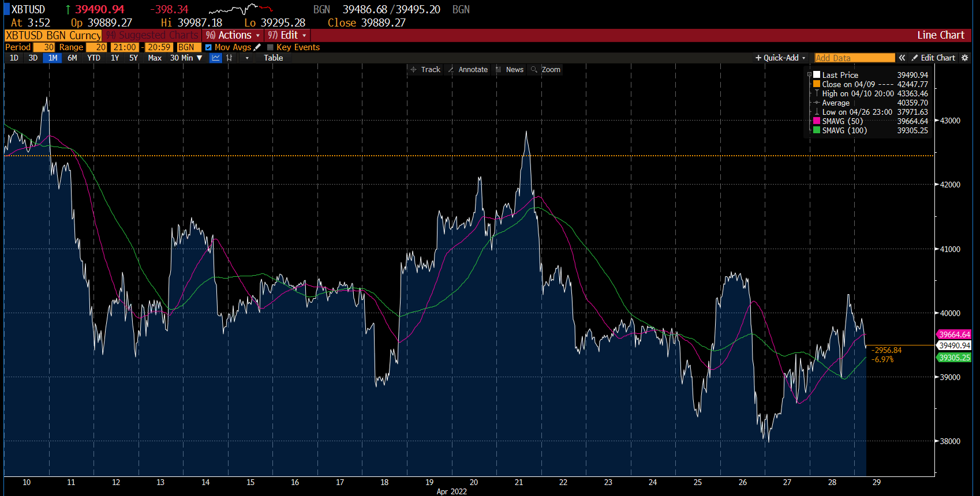Image resolution: width=980 pixels, height=496 pixels.
Task: Select the 6M time range
Action: pos(72,58)
